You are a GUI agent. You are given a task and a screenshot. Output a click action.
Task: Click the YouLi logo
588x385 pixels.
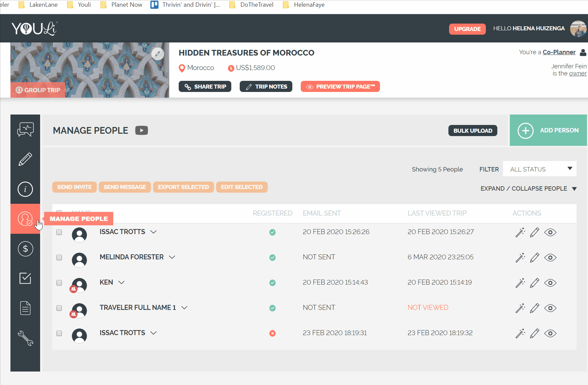click(34, 29)
